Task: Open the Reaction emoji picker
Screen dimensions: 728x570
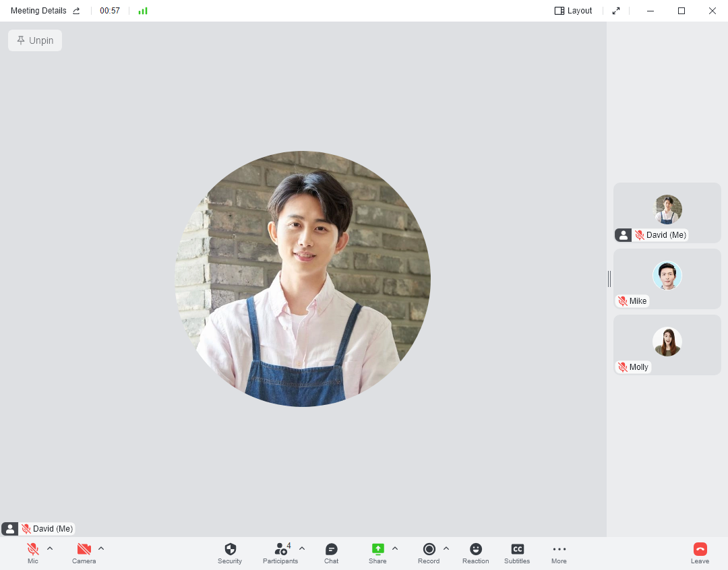Action: 476,553
